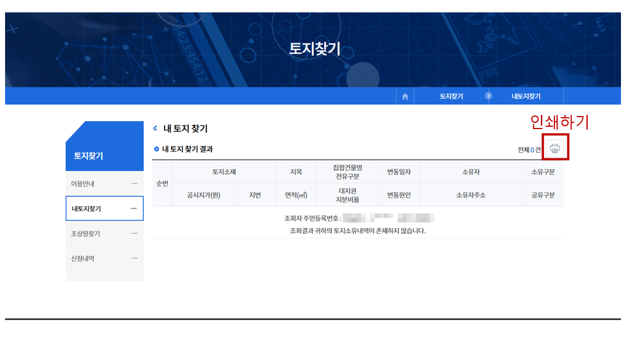Open 신청내역 from the sidebar menu
Image resolution: width=630 pixels, height=364 pixels.
(82, 258)
